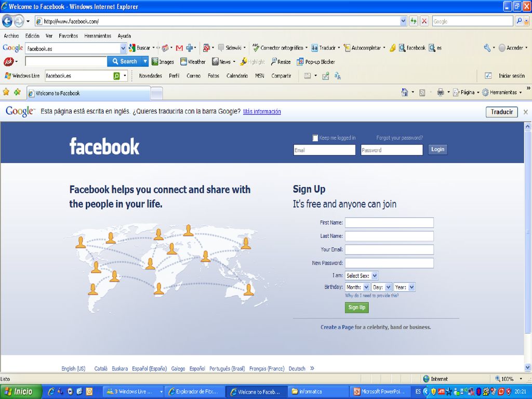Expand the Página menu dropdown
Screen dimensions: 532x399
tap(478, 92)
